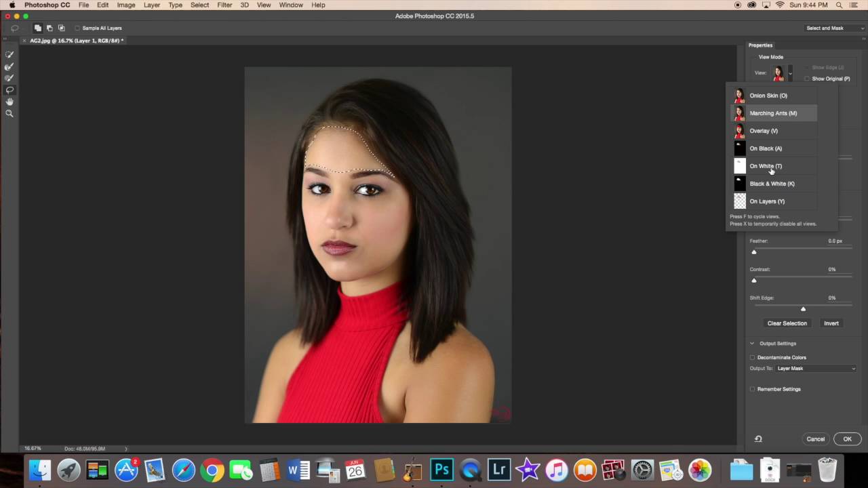Click the Clear Selection button
The width and height of the screenshot is (868, 488).
[x=787, y=323]
